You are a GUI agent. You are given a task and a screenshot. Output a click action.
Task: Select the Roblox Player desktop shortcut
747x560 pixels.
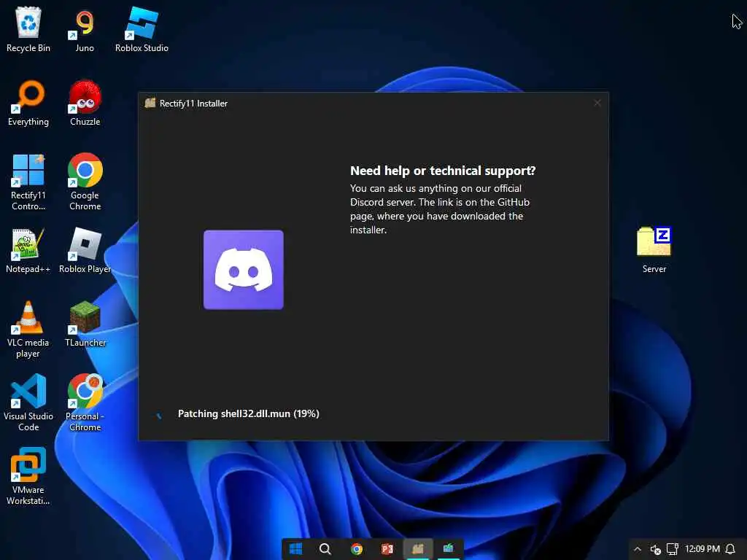click(85, 251)
